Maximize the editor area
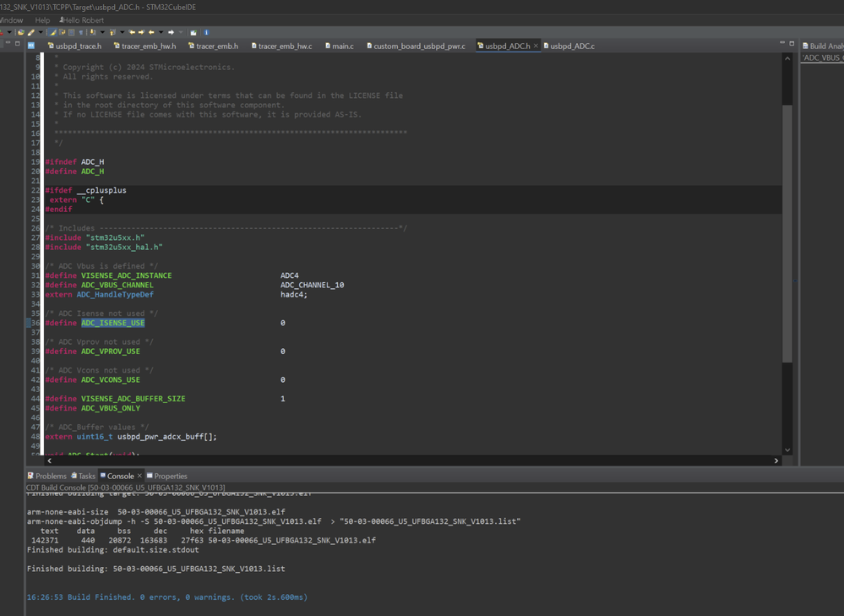Viewport: 844px width, 616px height. (x=792, y=44)
